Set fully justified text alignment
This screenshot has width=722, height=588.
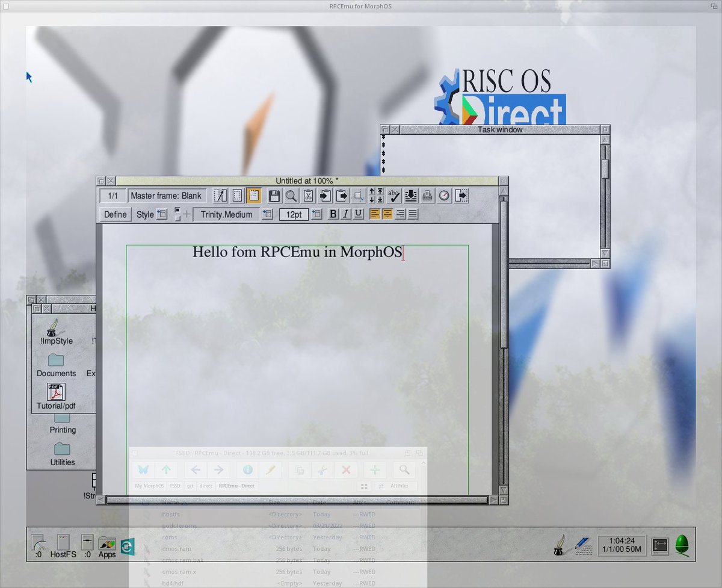point(413,214)
